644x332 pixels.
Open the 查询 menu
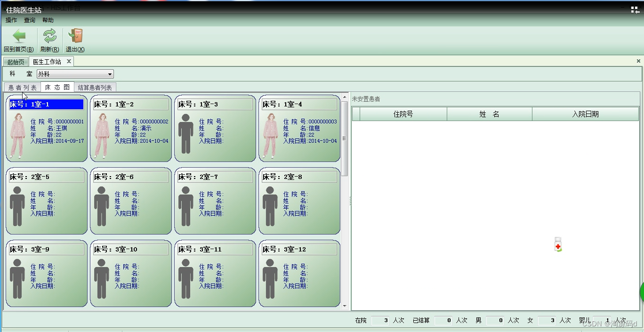pos(30,20)
